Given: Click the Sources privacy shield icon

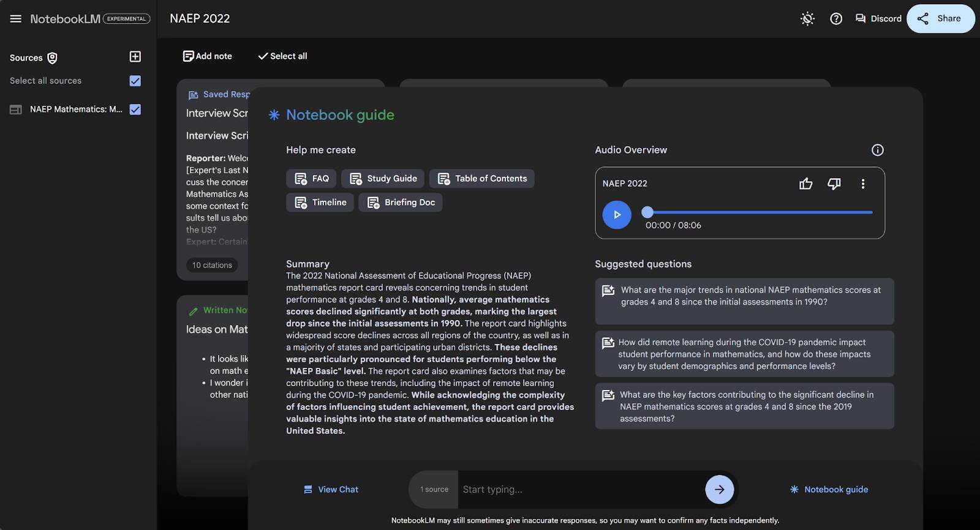Looking at the screenshot, I should click(x=53, y=58).
